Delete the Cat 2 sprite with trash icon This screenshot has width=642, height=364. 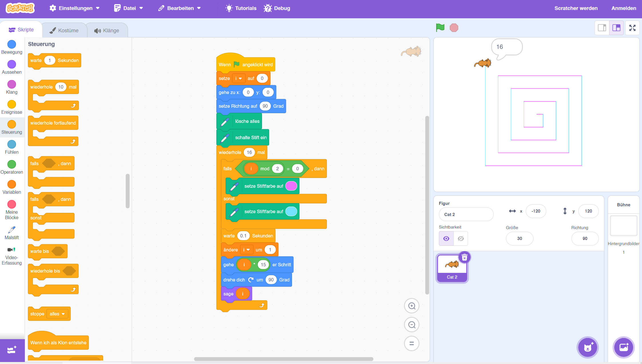click(x=464, y=258)
